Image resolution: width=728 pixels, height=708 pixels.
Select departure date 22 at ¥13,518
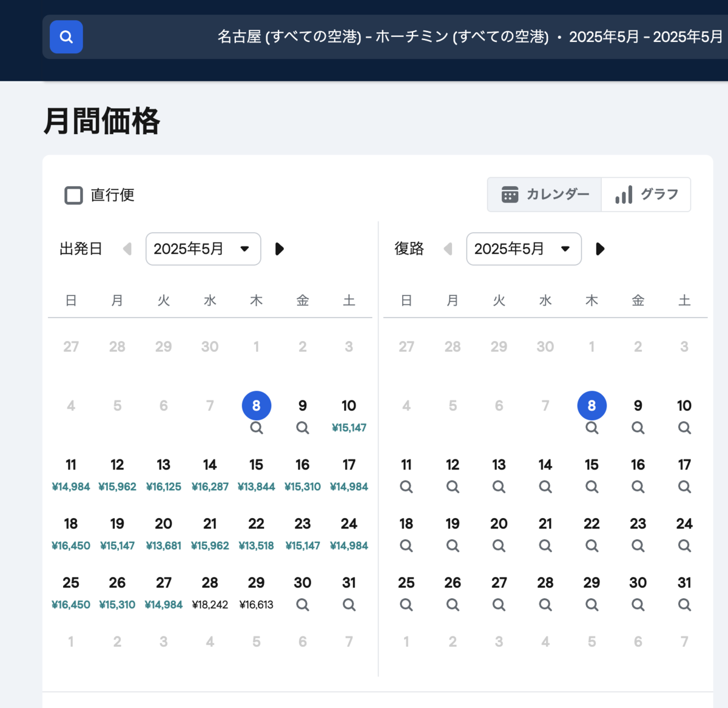tap(257, 533)
